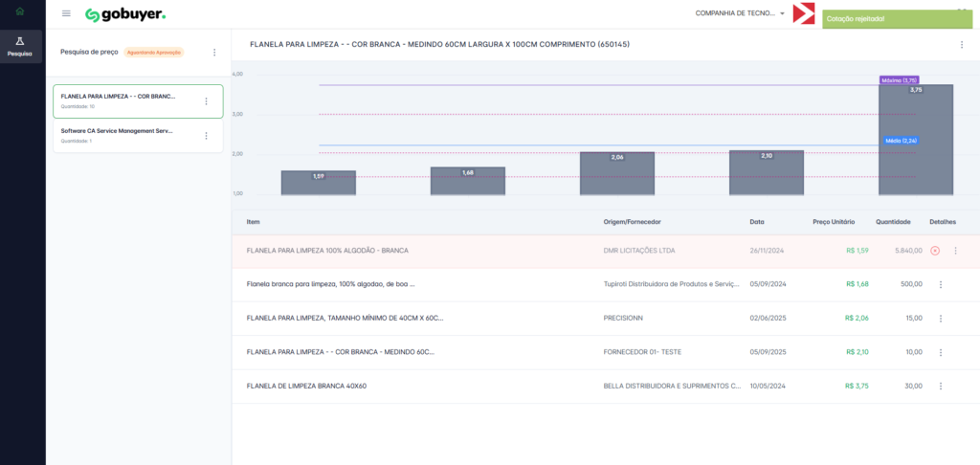The height and width of the screenshot is (465, 980).
Task: Open the chart panel kebab menu
Action: pos(961,45)
